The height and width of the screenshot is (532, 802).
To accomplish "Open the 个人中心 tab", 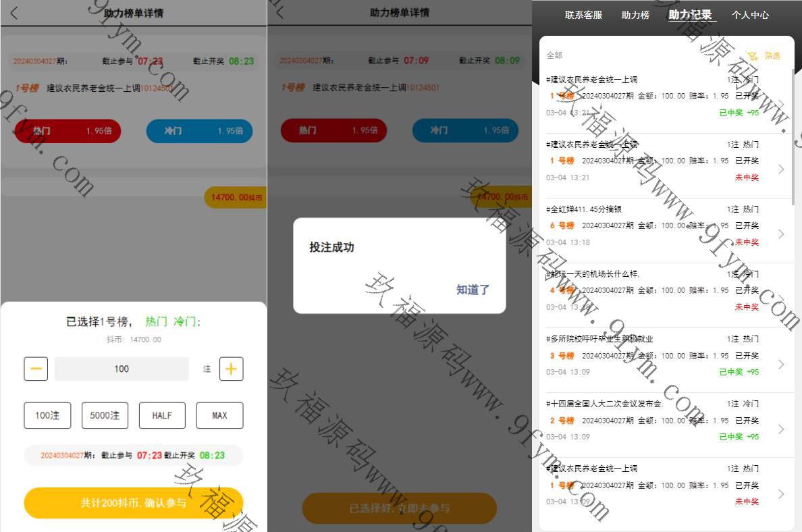I will coord(750,15).
